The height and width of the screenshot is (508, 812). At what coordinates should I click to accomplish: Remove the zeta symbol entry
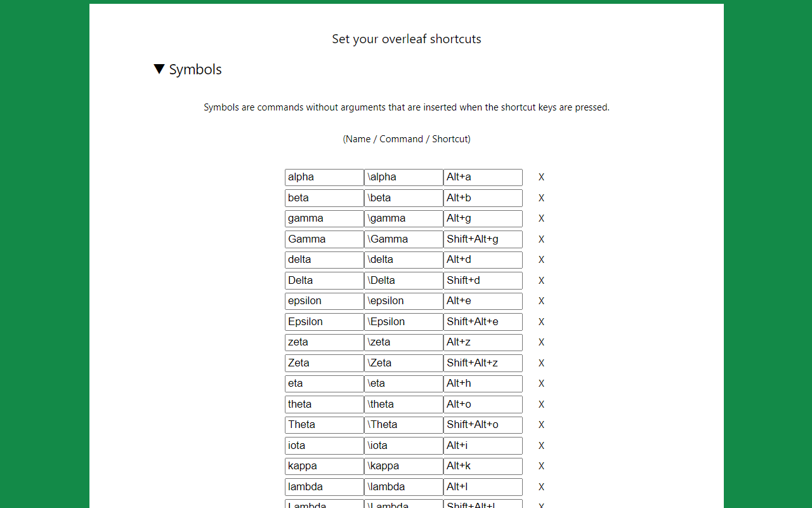[541, 342]
